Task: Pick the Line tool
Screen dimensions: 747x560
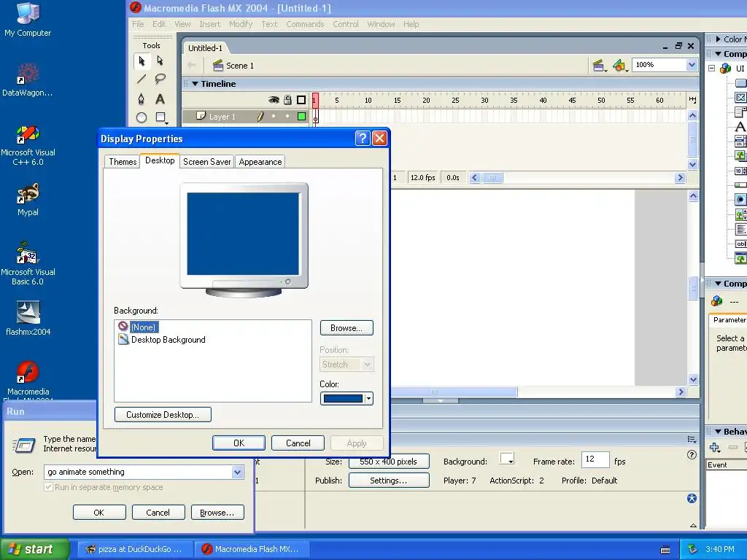Action: [142, 79]
